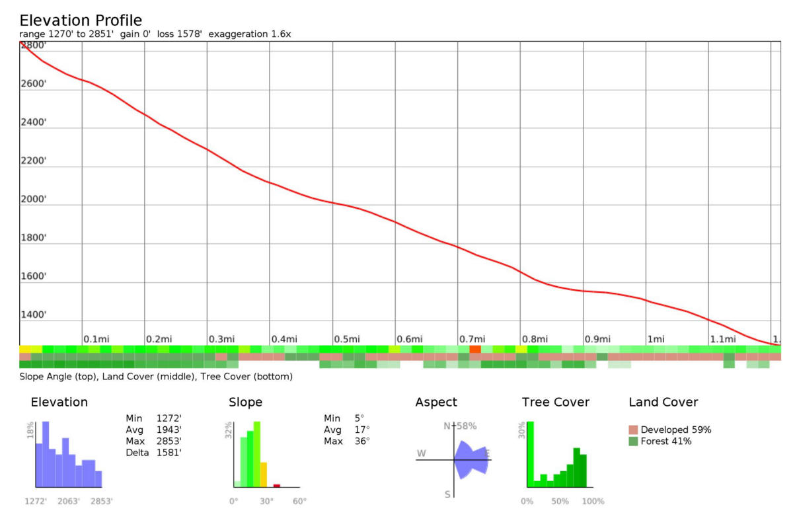Click the 1mi distance marker
The width and height of the screenshot is (793, 532).
pyautogui.click(x=656, y=339)
